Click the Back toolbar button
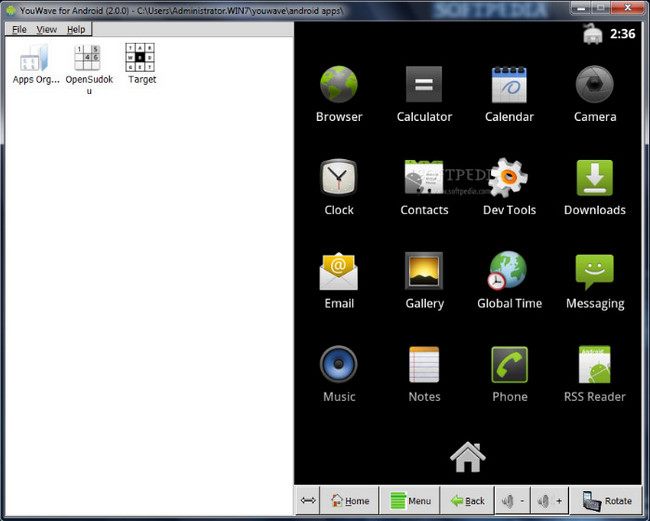650x521 pixels. point(468,501)
